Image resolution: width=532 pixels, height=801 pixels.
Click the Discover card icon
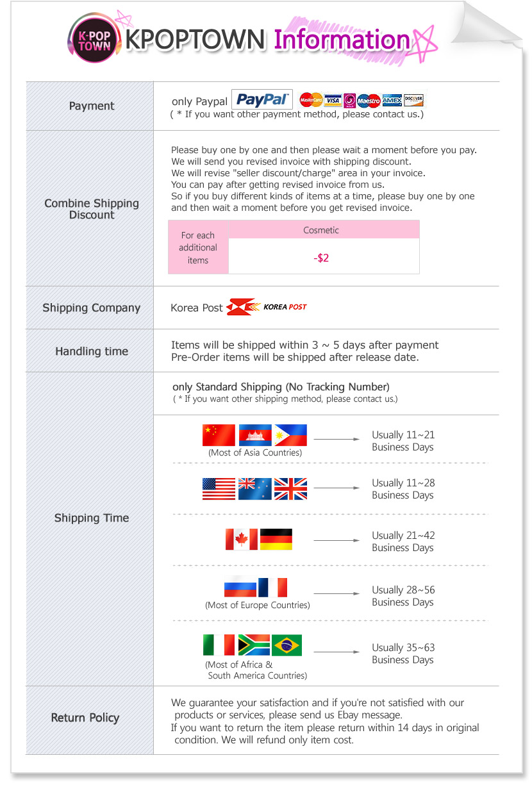click(413, 100)
